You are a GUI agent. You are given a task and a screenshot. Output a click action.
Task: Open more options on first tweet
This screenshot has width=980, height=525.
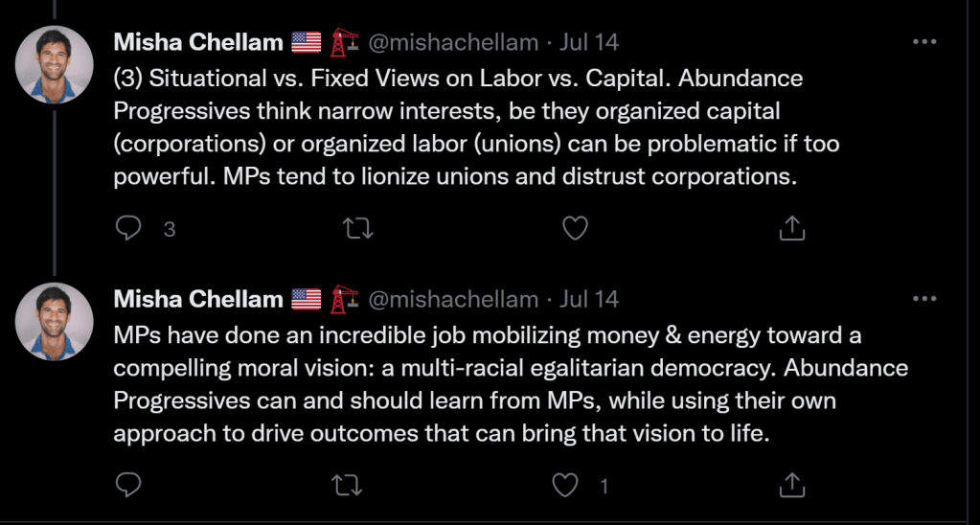pyautogui.click(x=923, y=42)
